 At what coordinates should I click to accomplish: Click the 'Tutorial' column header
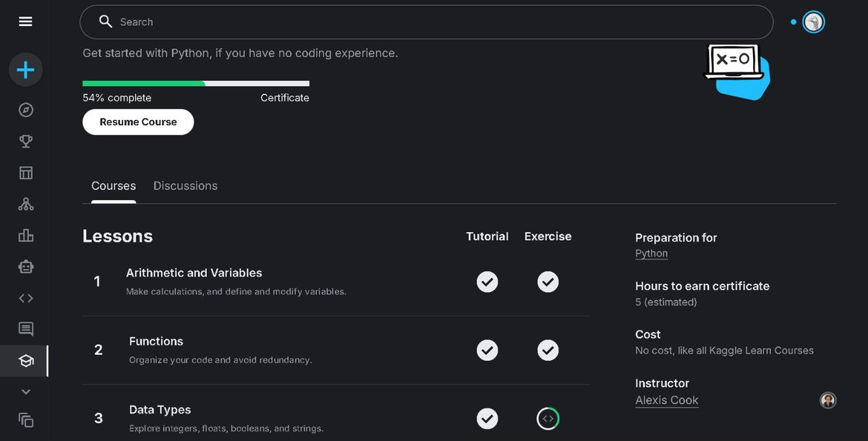[488, 236]
